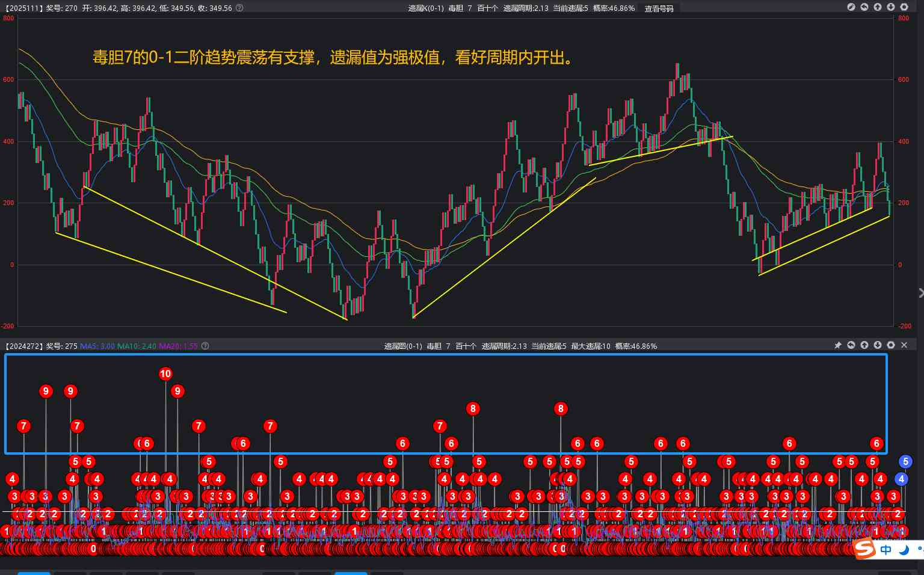The image size is (924, 575).
Task: Click 【2025111】 period label in top header
Action: point(23,8)
